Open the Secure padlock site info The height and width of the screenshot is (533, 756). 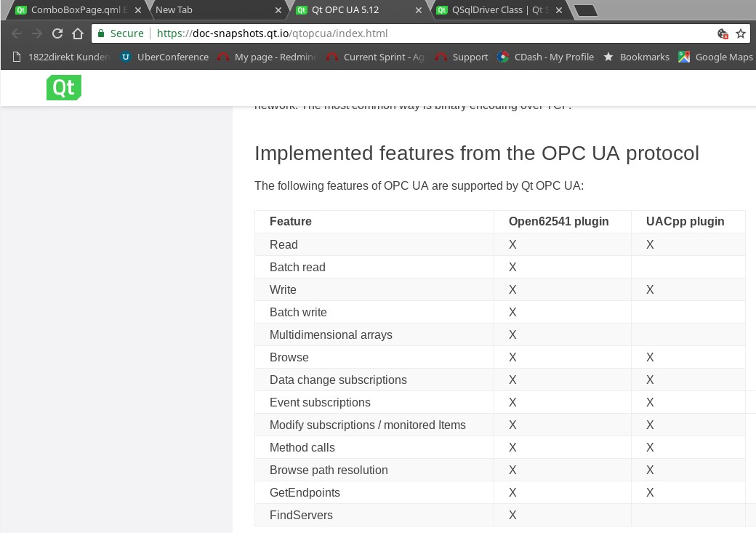pos(121,33)
